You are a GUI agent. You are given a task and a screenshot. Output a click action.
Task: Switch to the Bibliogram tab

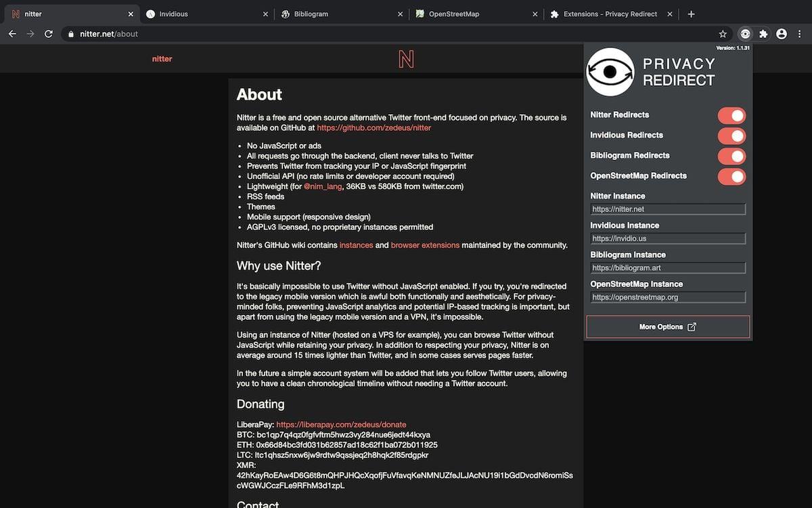341,14
